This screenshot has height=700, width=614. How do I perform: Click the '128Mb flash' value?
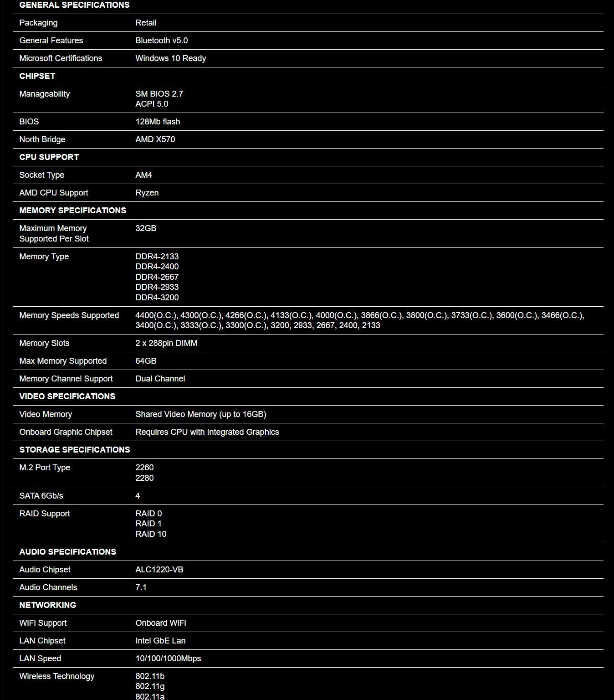[158, 122]
